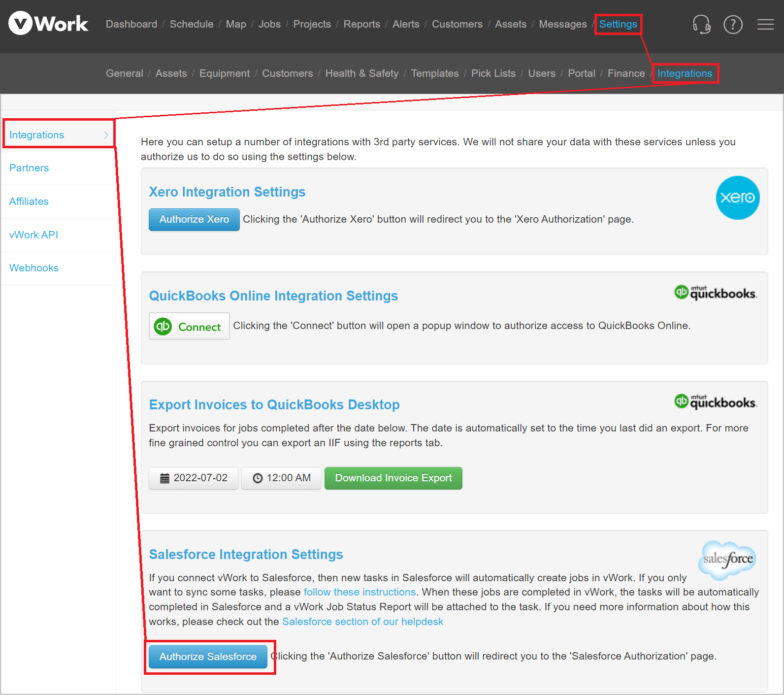784x695 pixels.
Task: Click the Export Invoices to QuickBooks Desktop heading
Action: point(274,405)
